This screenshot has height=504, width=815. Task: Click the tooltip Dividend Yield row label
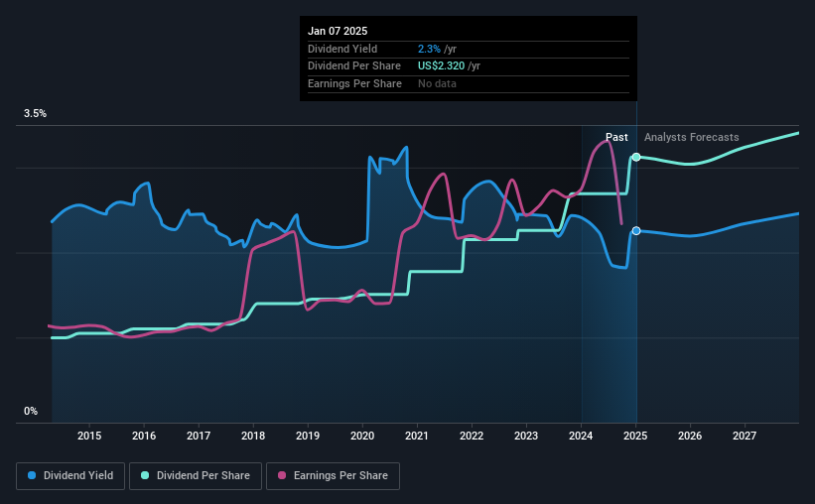[x=342, y=49]
